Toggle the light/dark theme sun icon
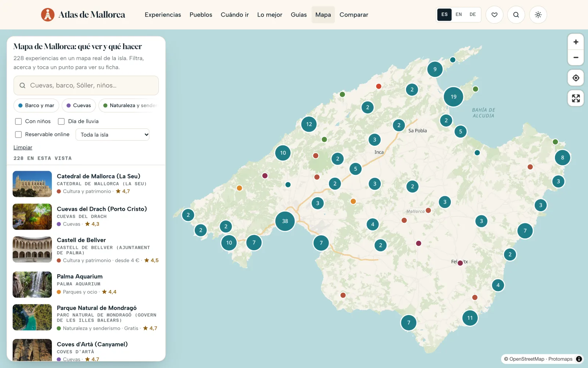Viewport: 588px width, 368px height. point(538,15)
